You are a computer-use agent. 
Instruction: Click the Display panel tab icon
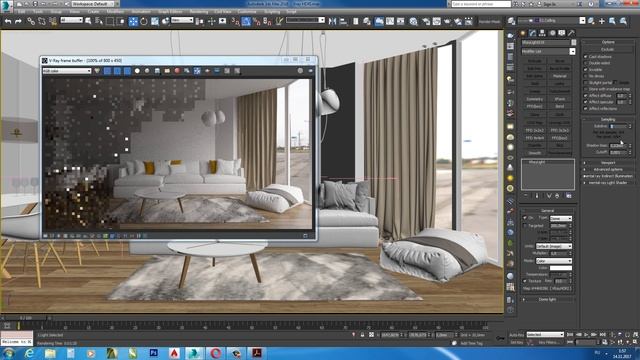562,33
